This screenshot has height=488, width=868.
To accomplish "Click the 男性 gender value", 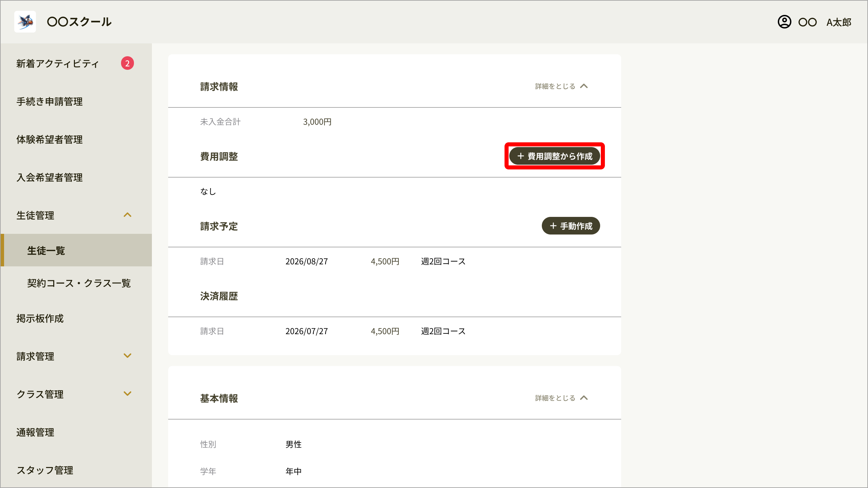I will [x=294, y=444].
